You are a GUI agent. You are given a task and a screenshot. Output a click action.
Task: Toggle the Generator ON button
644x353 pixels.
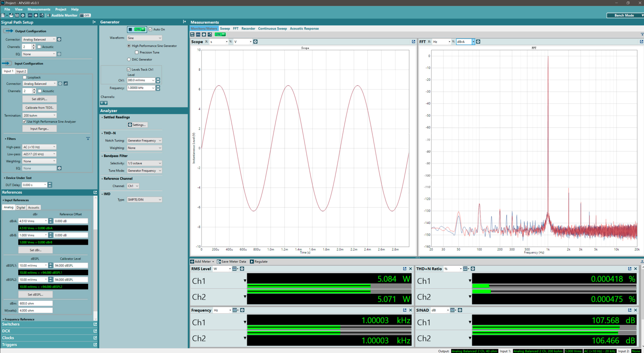[x=137, y=29]
